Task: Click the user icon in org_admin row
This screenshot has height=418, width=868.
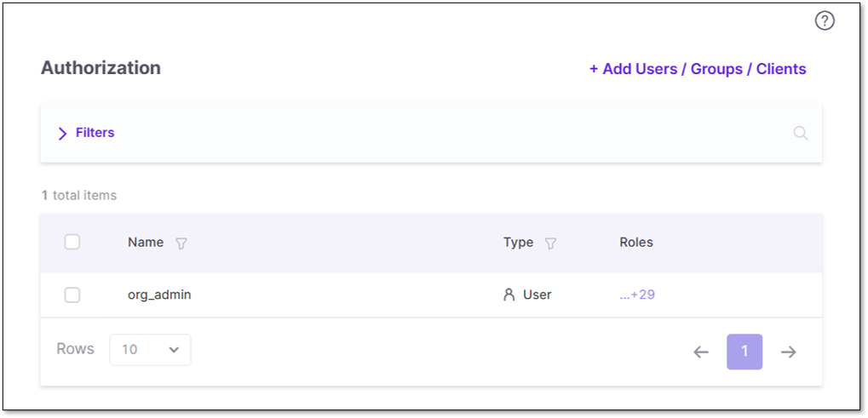Action: 509,295
